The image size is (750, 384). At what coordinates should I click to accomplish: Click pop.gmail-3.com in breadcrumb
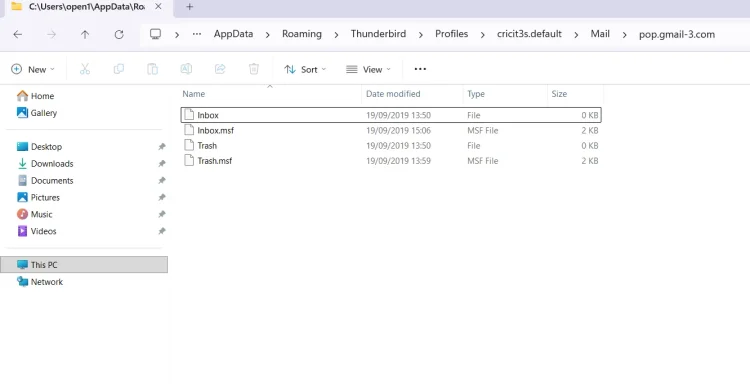click(x=677, y=34)
